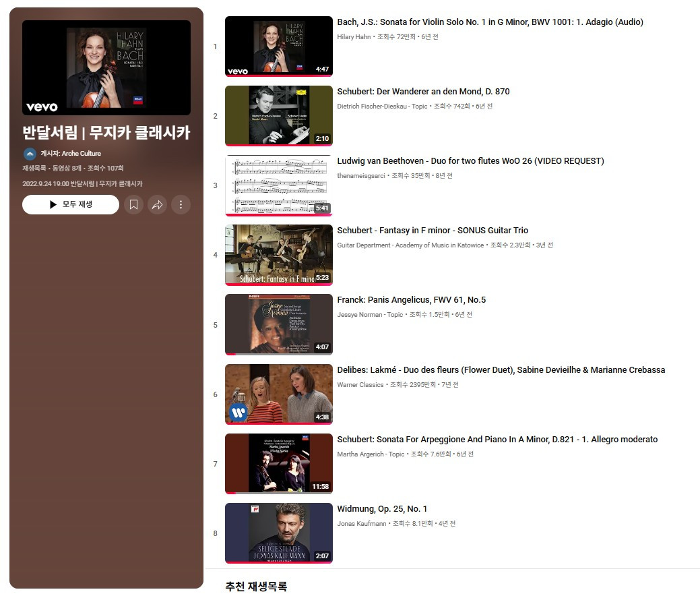
Task: Click title Schubert Sonata For Arpeggione
Action: tap(497, 439)
